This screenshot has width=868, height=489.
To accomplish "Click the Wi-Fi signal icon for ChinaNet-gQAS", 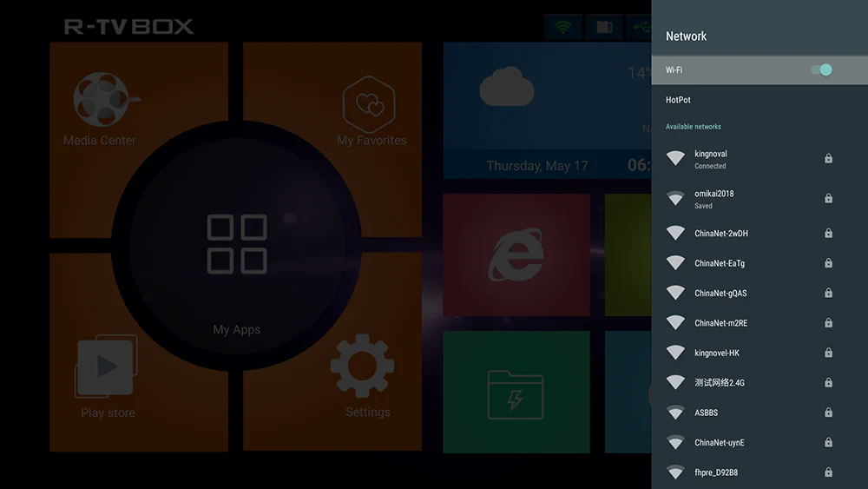I will [x=675, y=293].
